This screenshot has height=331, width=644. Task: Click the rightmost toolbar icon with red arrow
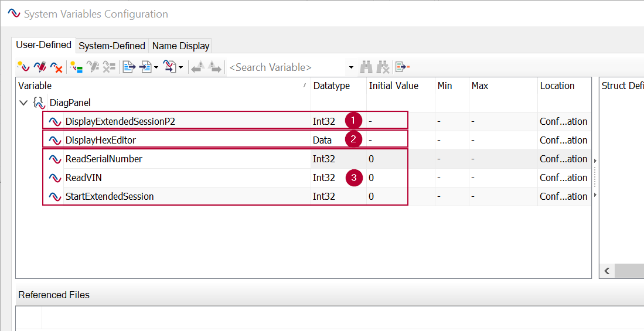point(402,67)
